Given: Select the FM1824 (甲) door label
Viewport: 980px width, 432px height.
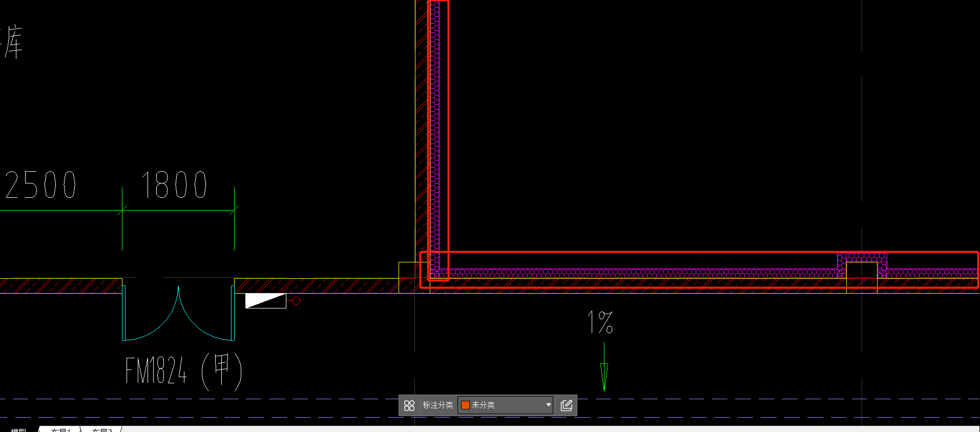Looking at the screenshot, I should (x=183, y=371).
